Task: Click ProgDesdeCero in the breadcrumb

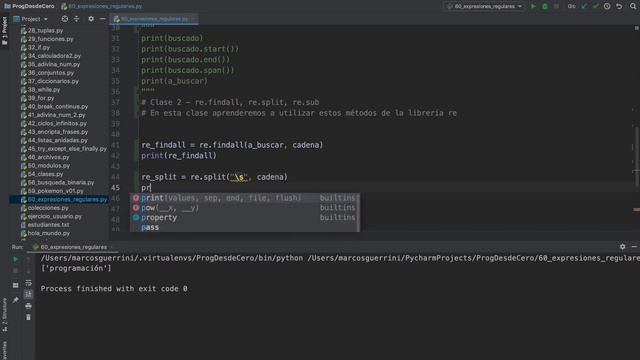Action: [29, 6]
